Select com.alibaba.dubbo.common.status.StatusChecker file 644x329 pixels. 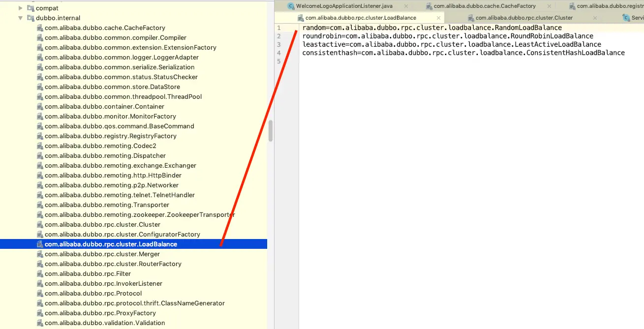tap(121, 77)
